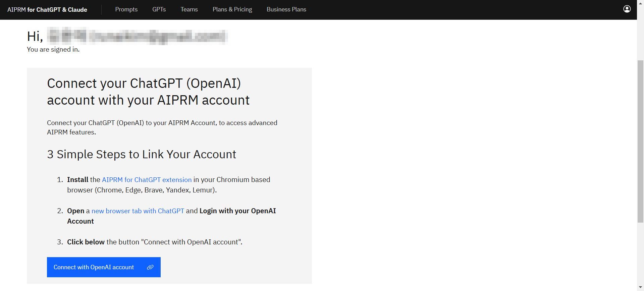
Task: Click the "Connect your ChatGPT (OpenAI)" heading
Action: click(x=148, y=92)
